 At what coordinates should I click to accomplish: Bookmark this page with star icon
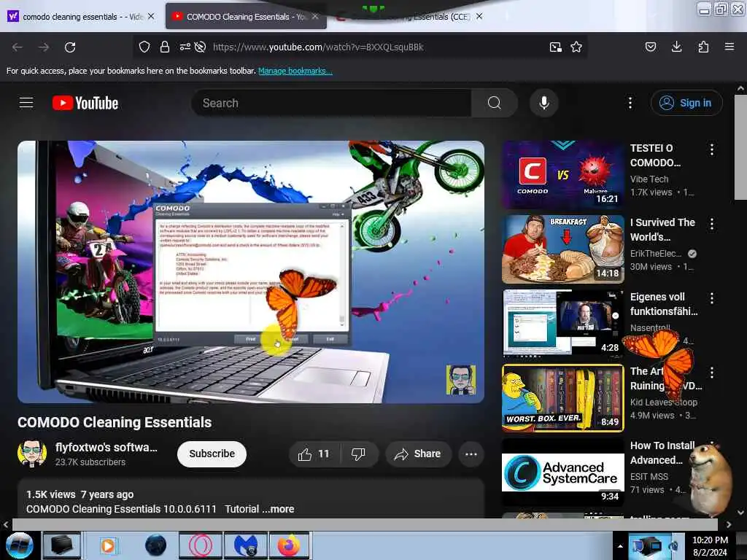[576, 47]
